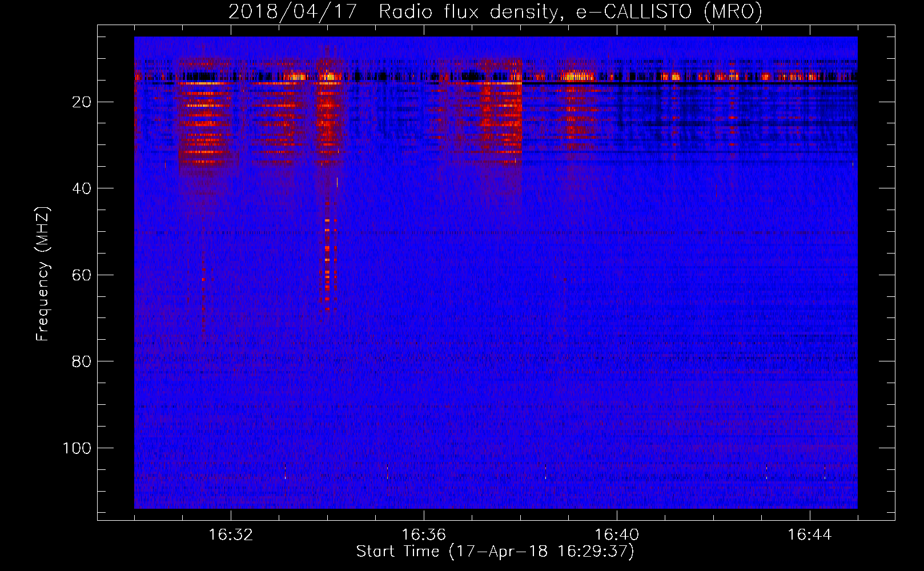This screenshot has height=571, width=924.
Task: Click the 16:32 time tick label
Action: click(231, 535)
